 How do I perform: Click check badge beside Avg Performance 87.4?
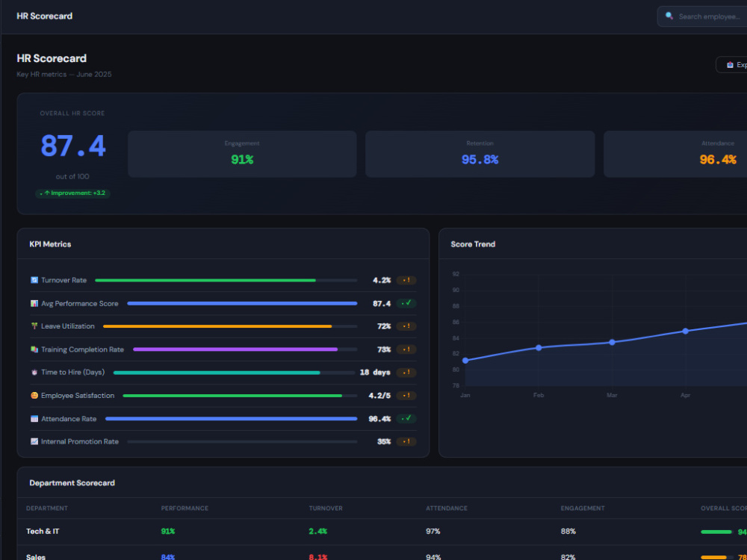406,303
